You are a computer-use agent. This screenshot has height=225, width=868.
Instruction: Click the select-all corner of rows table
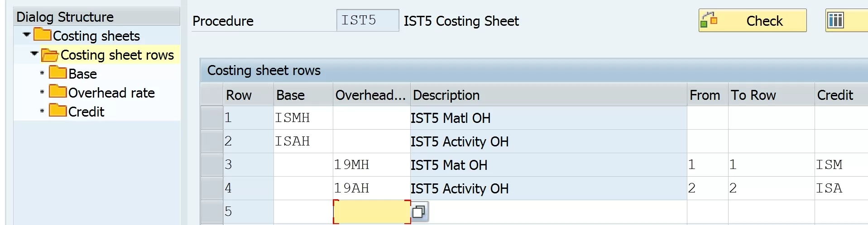211,95
